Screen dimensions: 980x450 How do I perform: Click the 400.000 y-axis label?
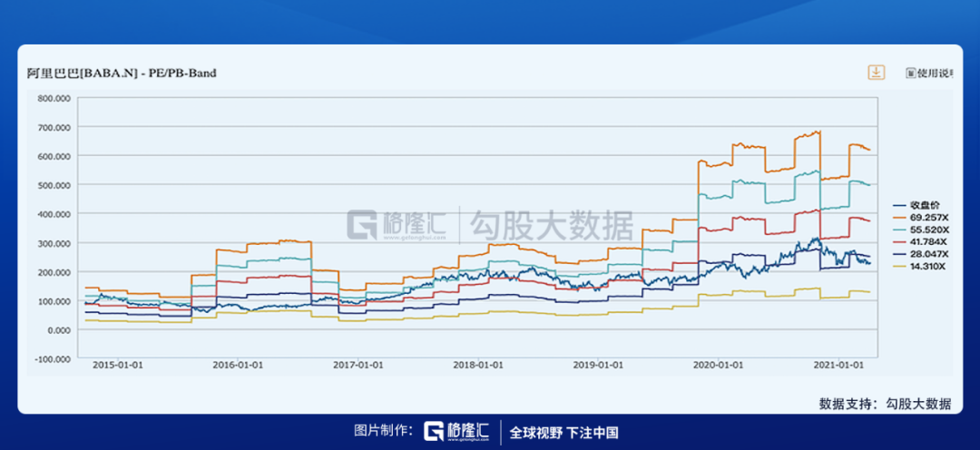click(54, 214)
